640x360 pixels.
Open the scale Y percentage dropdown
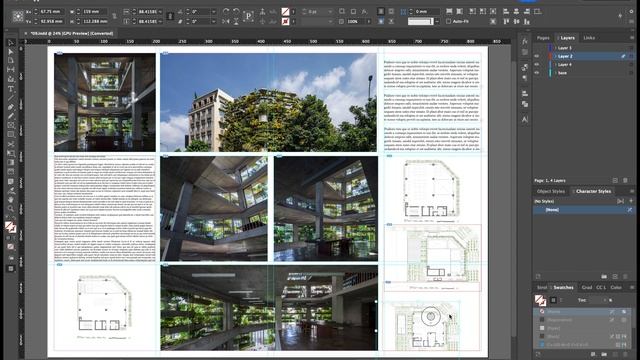(x=160, y=21)
